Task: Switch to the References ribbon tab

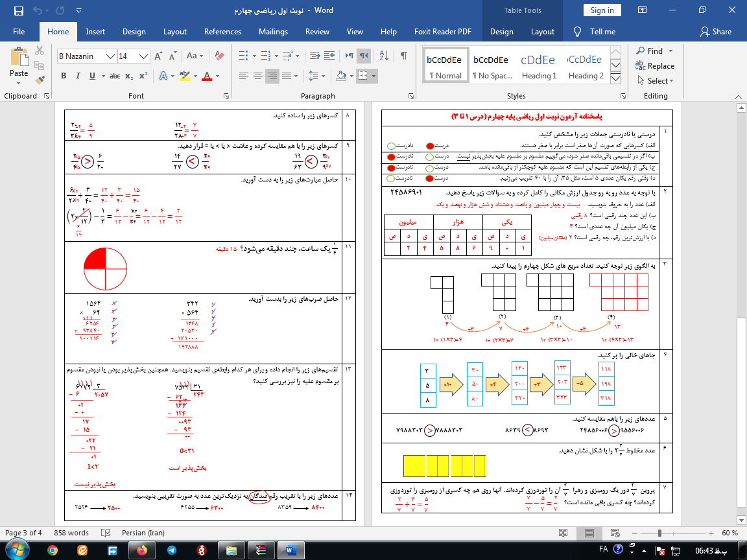Action: pyautogui.click(x=222, y=32)
